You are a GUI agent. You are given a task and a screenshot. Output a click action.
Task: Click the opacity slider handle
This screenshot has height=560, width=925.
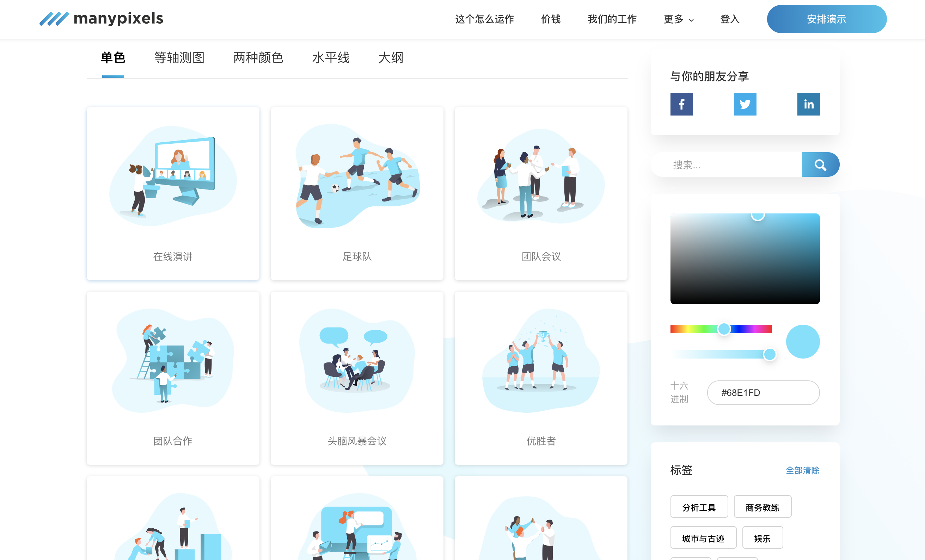770,354
